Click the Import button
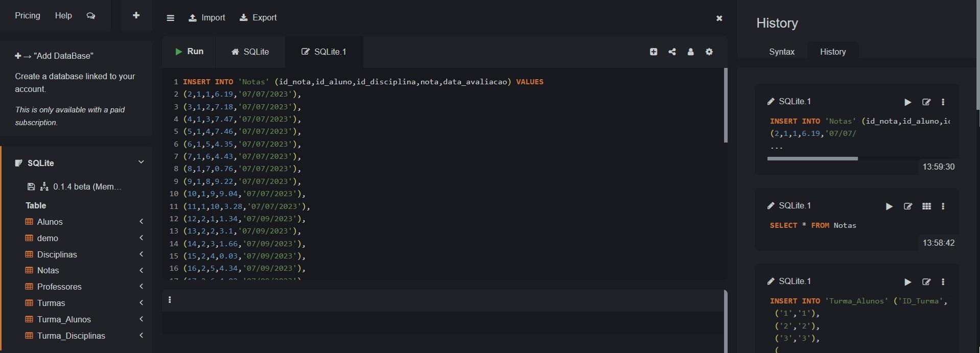This screenshot has height=353, width=980. [207, 18]
